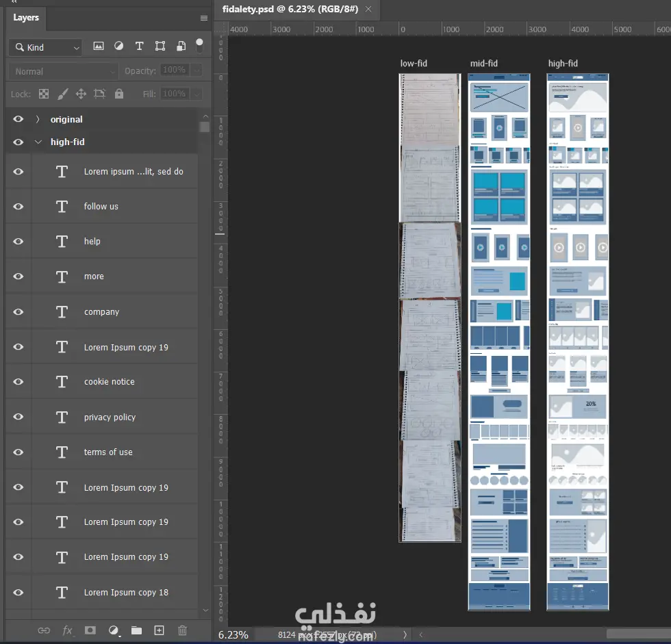Open the Opacity slider dropdown arrow
Viewport: 671px width, 644px height.
point(197,70)
